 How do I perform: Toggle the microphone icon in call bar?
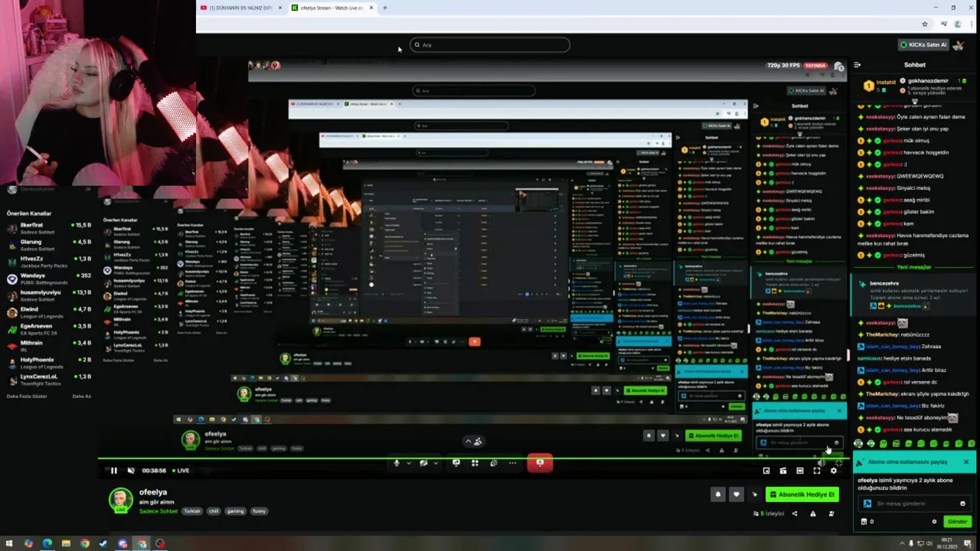click(x=396, y=463)
